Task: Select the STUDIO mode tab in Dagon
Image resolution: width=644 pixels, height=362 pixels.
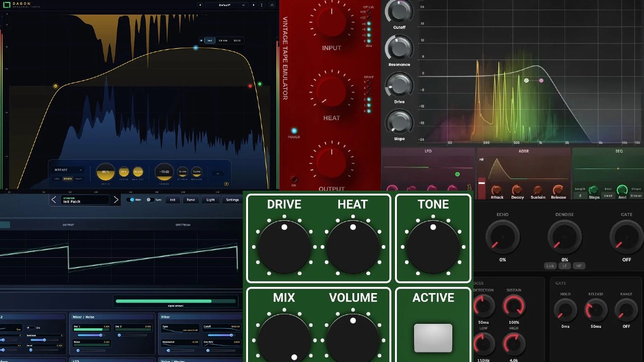Action: point(67,178)
